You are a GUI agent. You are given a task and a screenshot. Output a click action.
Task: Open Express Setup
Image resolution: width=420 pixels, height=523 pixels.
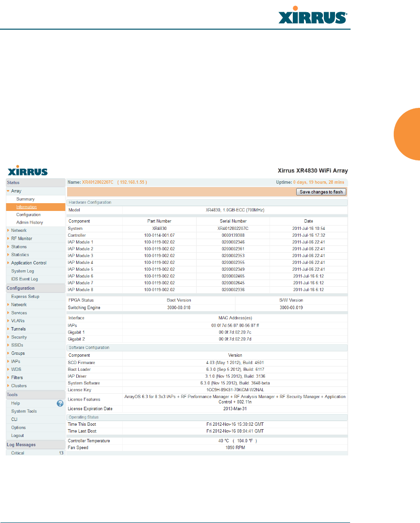pos(25,296)
